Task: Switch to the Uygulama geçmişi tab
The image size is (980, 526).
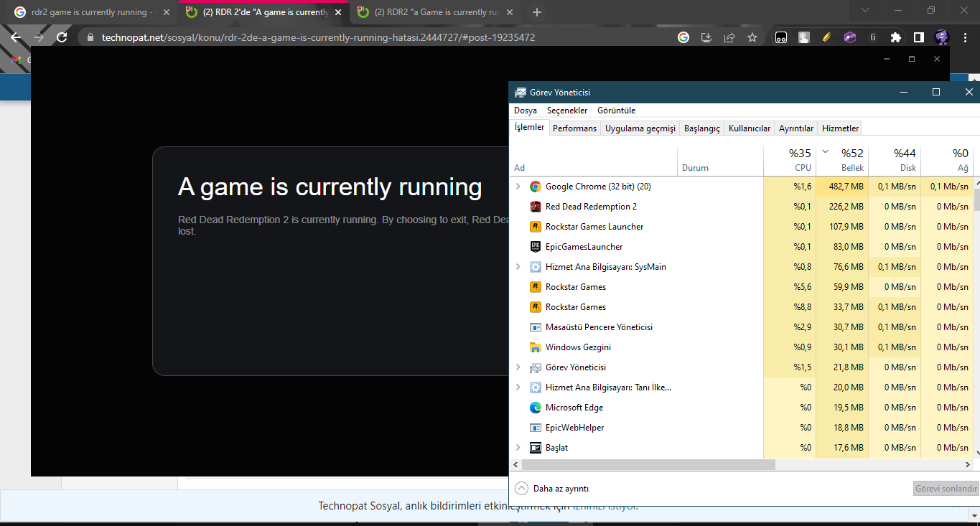Action: coord(640,128)
